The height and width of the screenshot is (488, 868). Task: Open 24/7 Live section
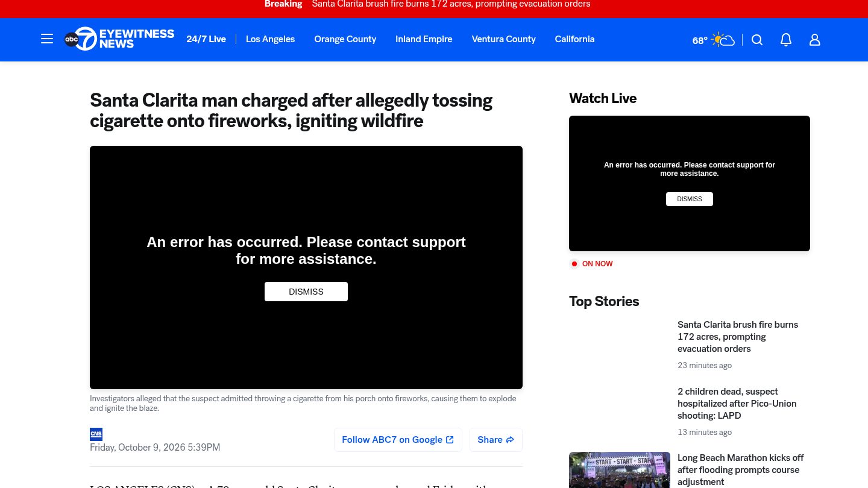coord(206,39)
